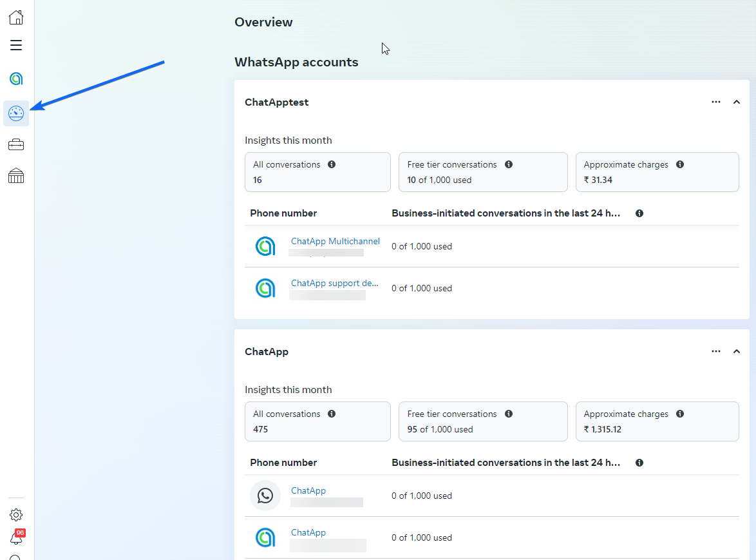Click info icon beside ChatApptest All conversations
This screenshot has height=560, width=756.
(332, 165)
